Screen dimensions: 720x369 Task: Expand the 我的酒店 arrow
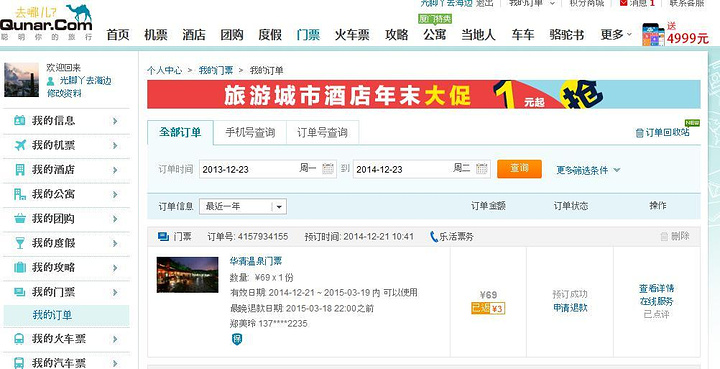coord(115,170)
